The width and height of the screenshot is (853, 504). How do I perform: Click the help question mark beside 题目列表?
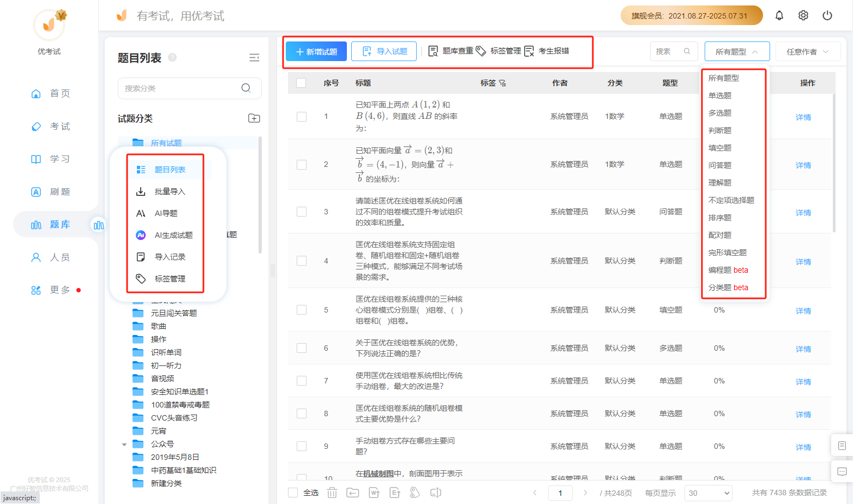coord(172,57)
